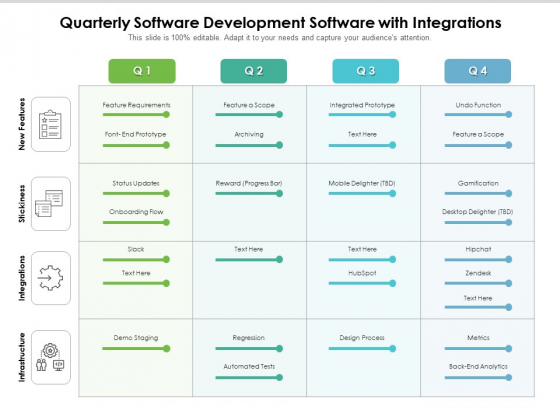The width and height of the screenshot is (560, 420).
Task: Click the progress bar under Zendesk
Action: [x=478, y=284]
